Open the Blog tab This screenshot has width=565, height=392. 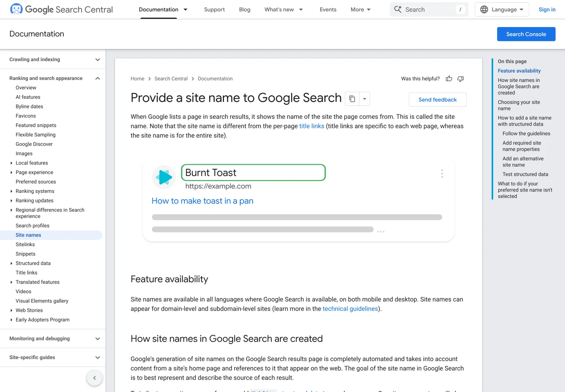point(244,9)
